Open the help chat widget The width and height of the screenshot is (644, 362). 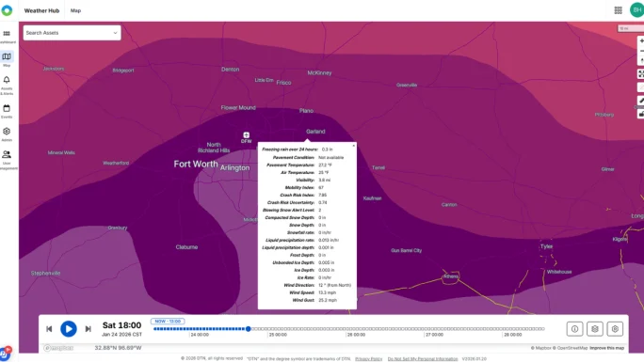coord(5,354)
